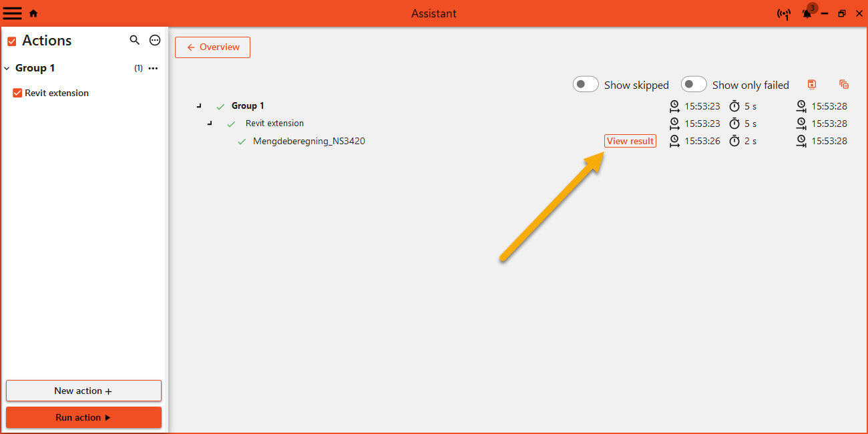Select the Mengdeberegning_NS3420 result row
This screenshot has height=434, width=868.
pos(308,141)
